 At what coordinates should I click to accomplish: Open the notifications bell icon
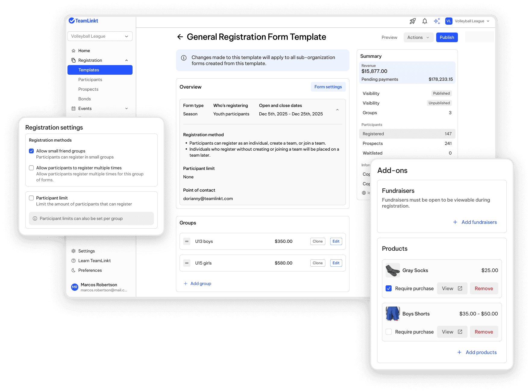click(x=424, y=21)
